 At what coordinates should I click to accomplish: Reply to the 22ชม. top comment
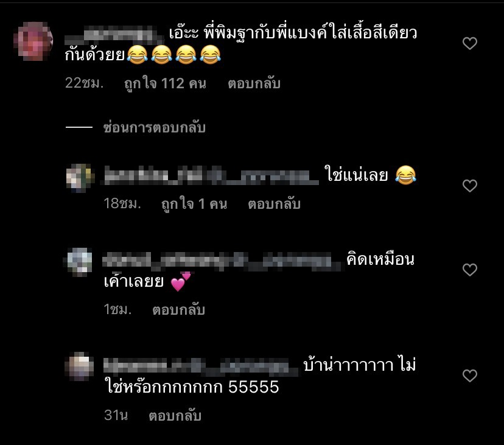(254, 83)
